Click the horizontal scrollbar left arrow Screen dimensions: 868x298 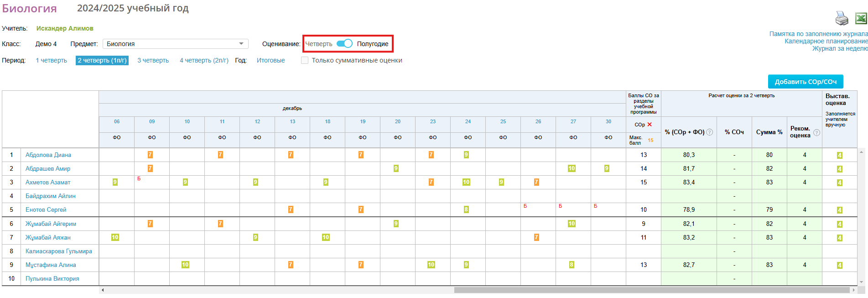click(103, 290)
